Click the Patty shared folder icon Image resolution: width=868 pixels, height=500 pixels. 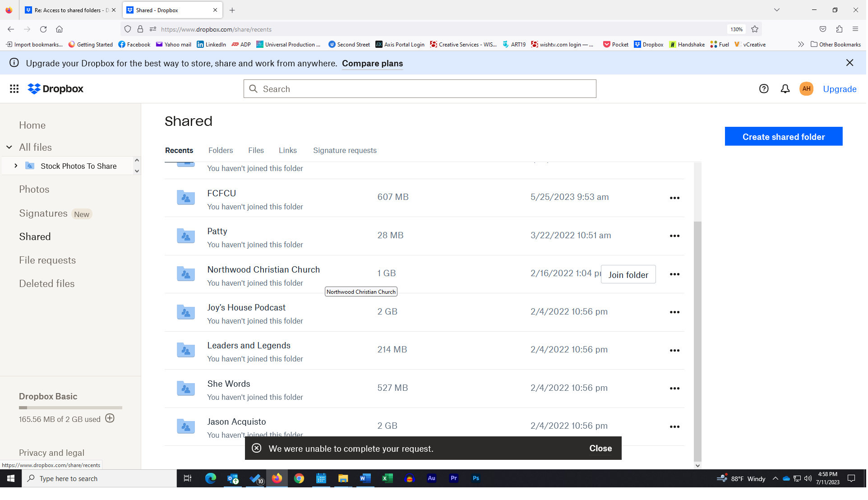186,236
